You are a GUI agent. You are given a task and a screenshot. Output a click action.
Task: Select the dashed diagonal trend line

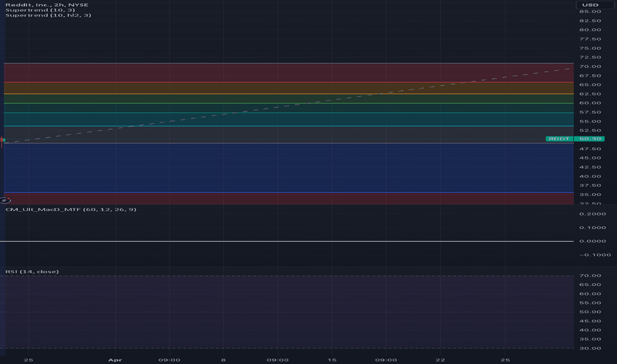coord(287,105)
